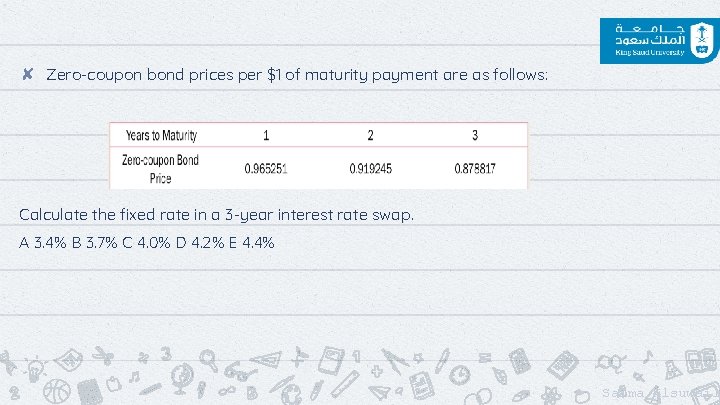Screen dimensions: 720x405
Task: Click the Years to Maturity row header
Action: [x=161, y=135]
